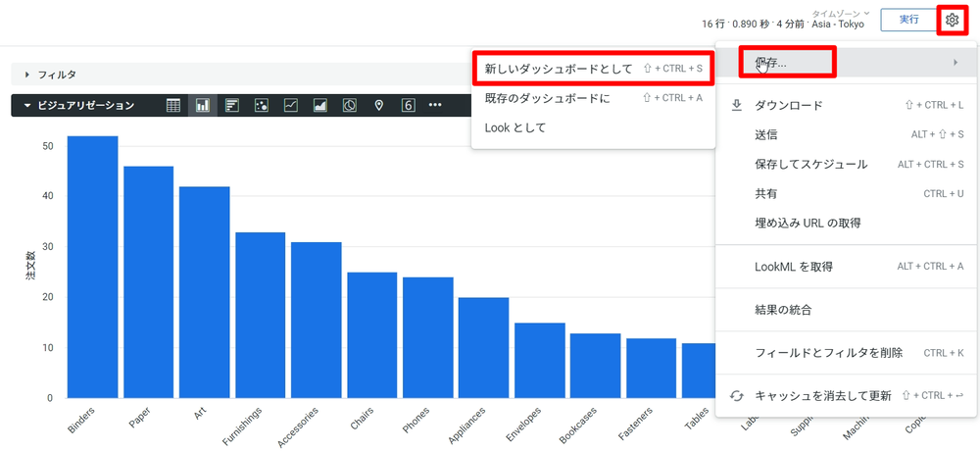This screenshot has width=980, height=451.
Task: Select 埋め込み URL の取得
Action: 847,223
